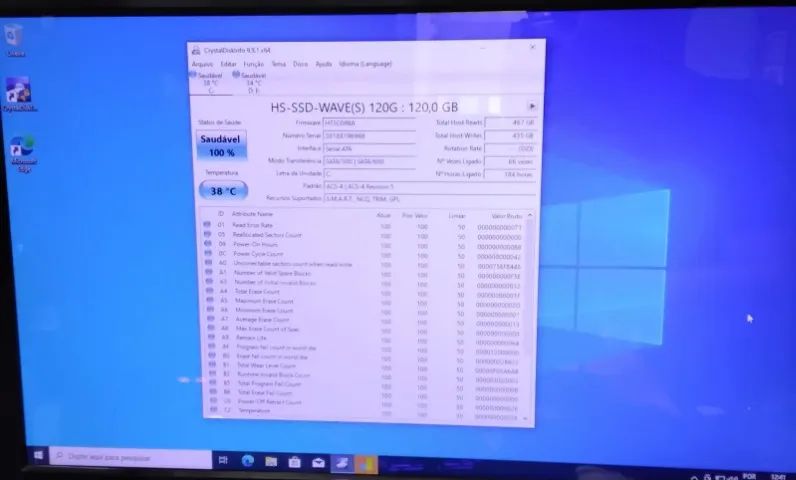Click the taskbar search box
This screenshot has height=480, width=796.
pyautogui.click(x=130, y=458)
